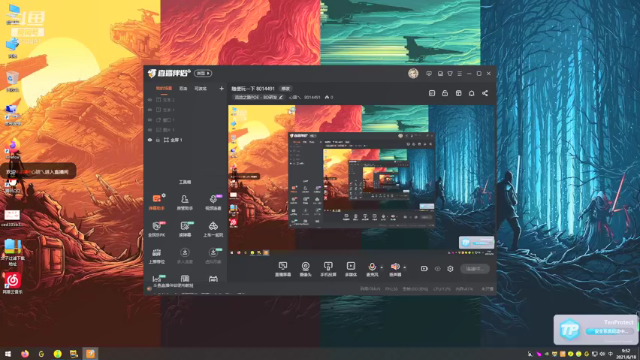Add a multimedia source from bottom toolbar

pyautogui.click(x=351, y=269)
